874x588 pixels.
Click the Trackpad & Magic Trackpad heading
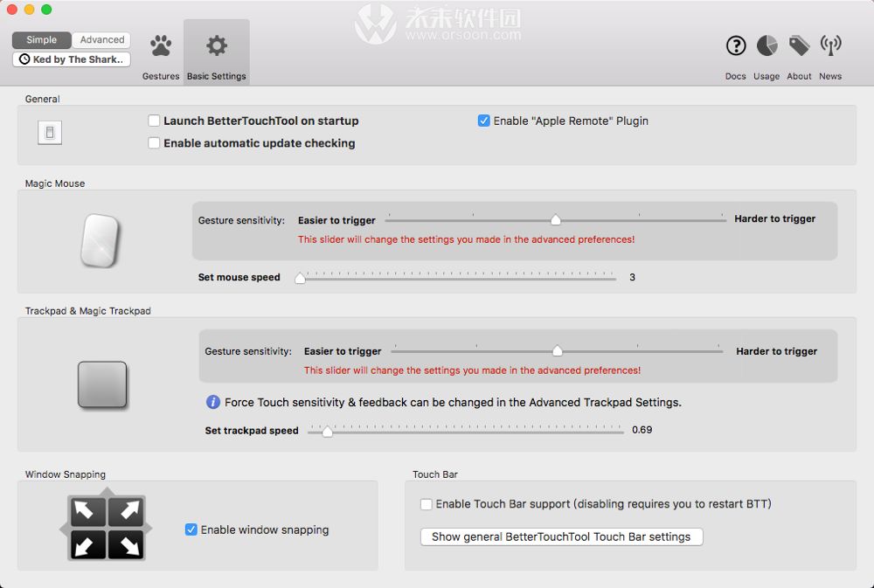[87, 311]
